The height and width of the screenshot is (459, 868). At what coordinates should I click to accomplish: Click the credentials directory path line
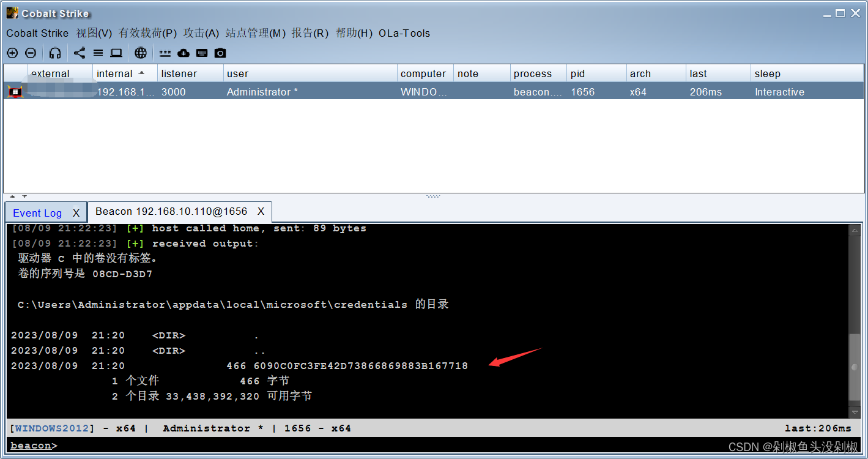click(x=233, y=304)
